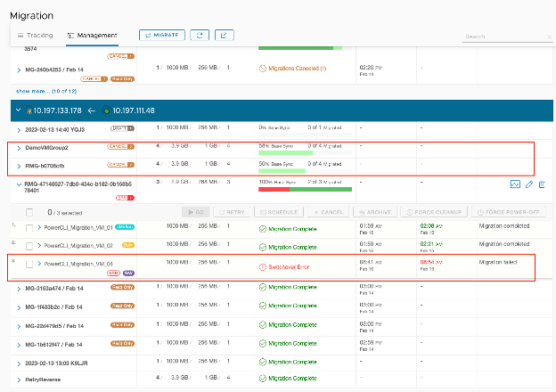The image size is (556, 392).
Task: Toggle the select-all checkbox by '0 / 3 selected'
Action: click(x=30, y=212)
